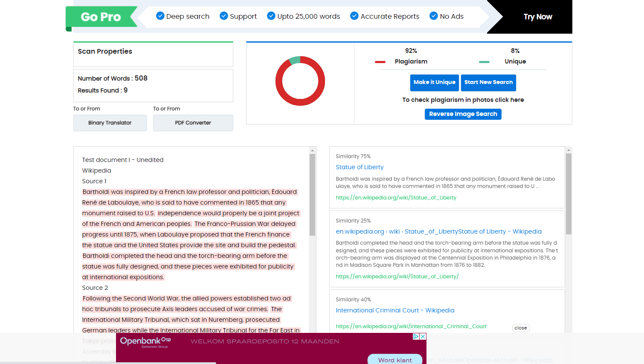This screenshot has height=364, width=644.
Task: Open the Binary Translator tool
Action: pos(110,123)
